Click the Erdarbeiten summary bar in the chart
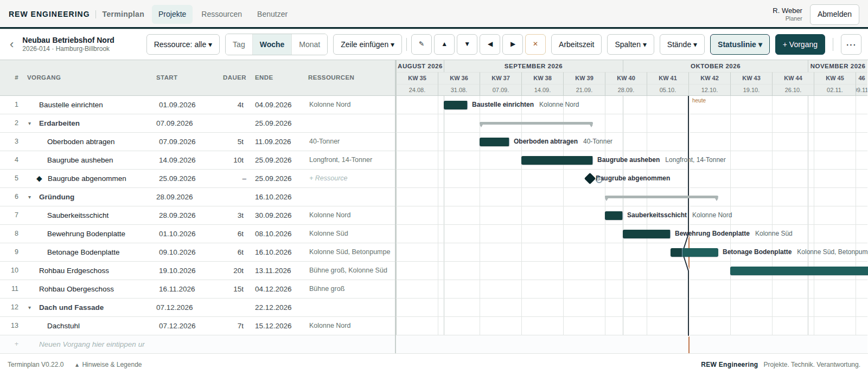Screen dimensions: 868x376 coord(536,124)
